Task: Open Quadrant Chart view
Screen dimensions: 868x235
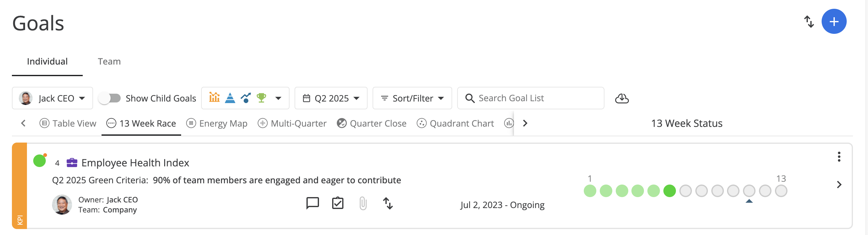Action: click(455, 123)
